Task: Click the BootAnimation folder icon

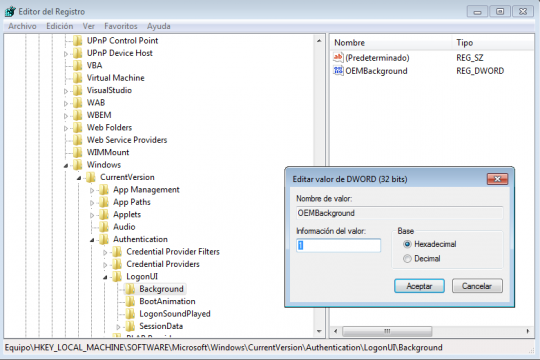Action: click(130, 301)
